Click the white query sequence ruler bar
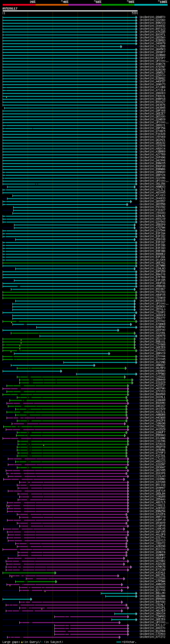 [70, 11]
